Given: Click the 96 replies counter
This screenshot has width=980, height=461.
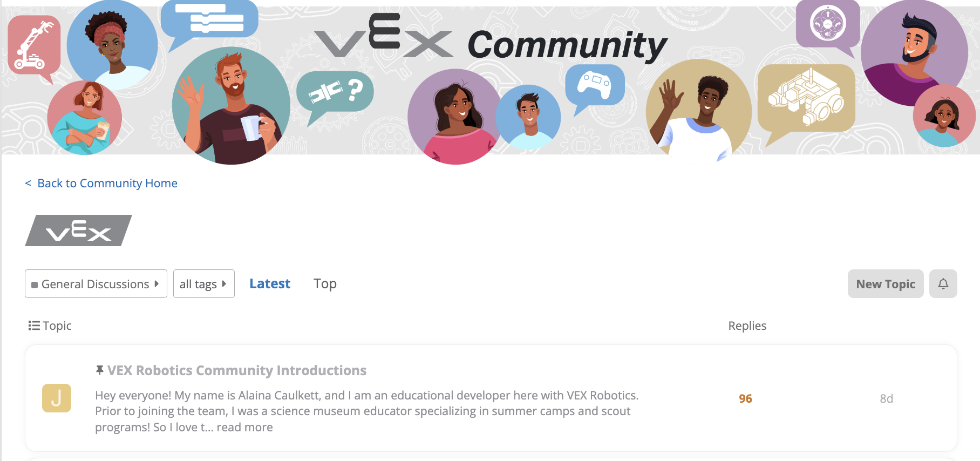Looking at the screenshot, I should pos(745,398).
